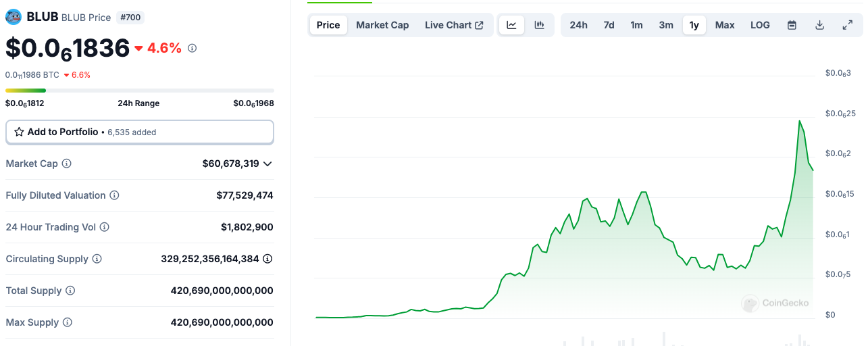Click the $60,678,319 market cap value
Viewport: 868px width, 346px height.
(231, 164)
